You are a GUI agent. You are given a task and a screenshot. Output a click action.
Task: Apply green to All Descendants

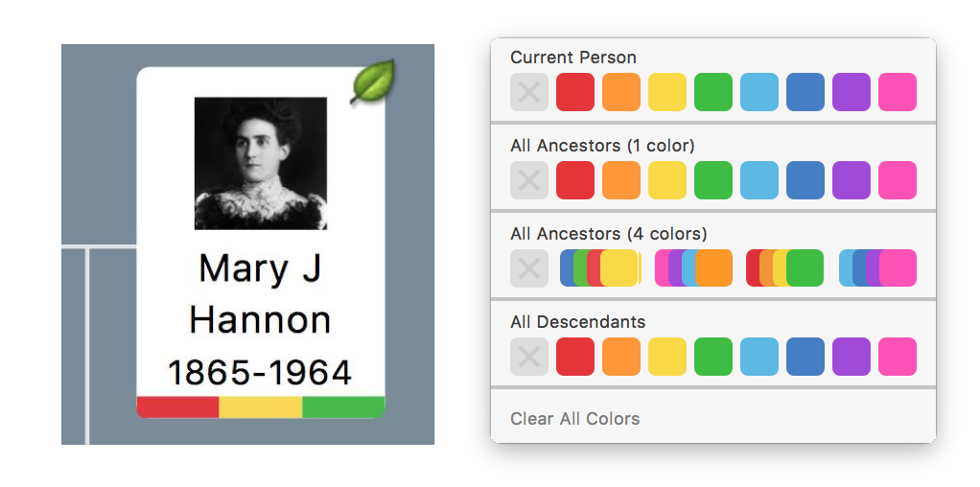click(x=713, y=357)
